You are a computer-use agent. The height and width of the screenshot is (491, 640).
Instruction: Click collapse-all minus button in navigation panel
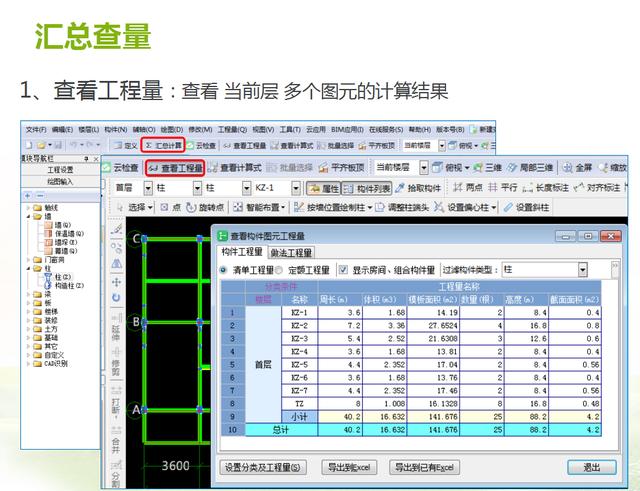[x=40, y=196]
